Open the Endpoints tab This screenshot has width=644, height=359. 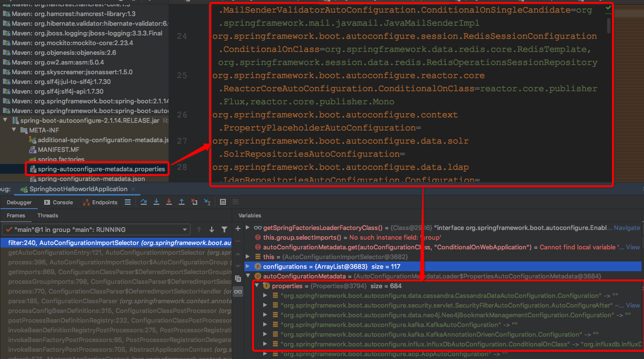tap(100, 202)
